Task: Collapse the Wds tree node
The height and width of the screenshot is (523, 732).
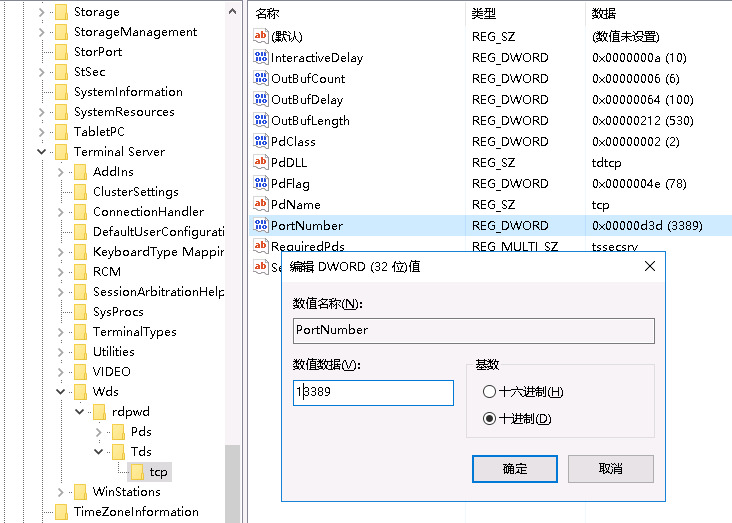Action: coord(61,391)
